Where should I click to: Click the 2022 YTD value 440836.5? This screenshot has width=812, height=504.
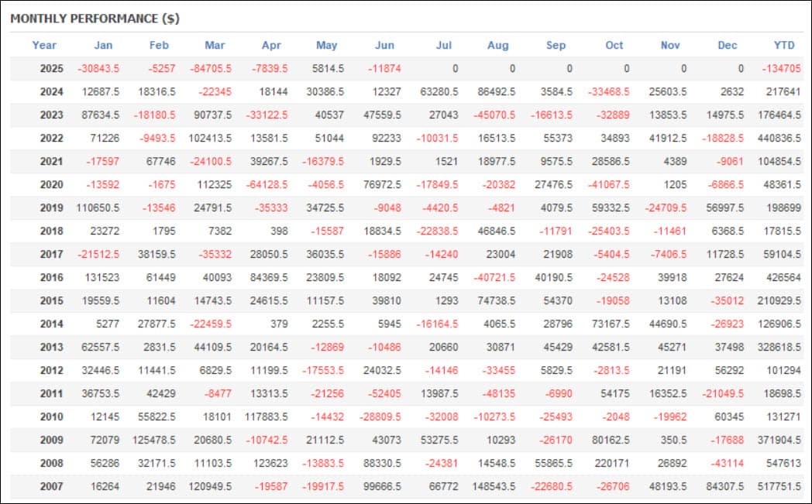779,138
